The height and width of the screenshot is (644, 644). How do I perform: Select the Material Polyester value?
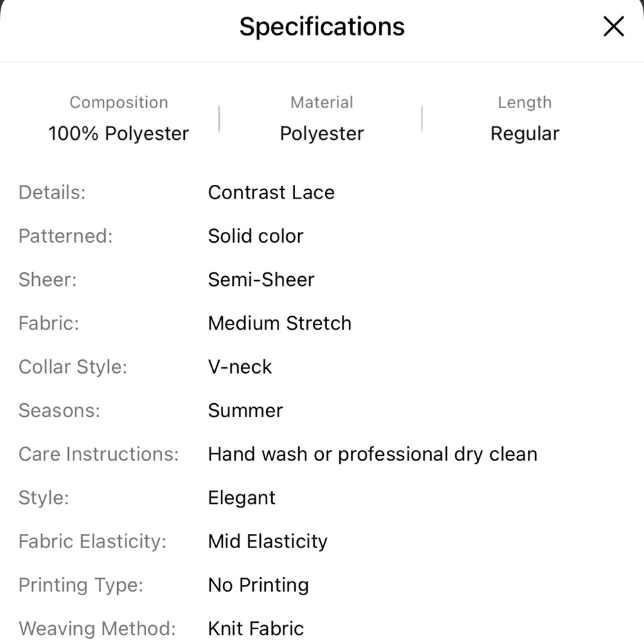point(322,133)
